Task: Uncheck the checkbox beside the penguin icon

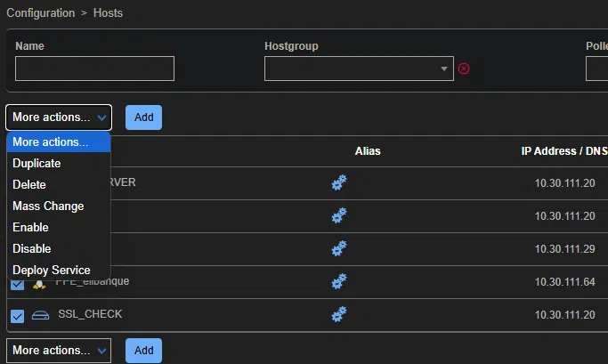Action: 18,284
